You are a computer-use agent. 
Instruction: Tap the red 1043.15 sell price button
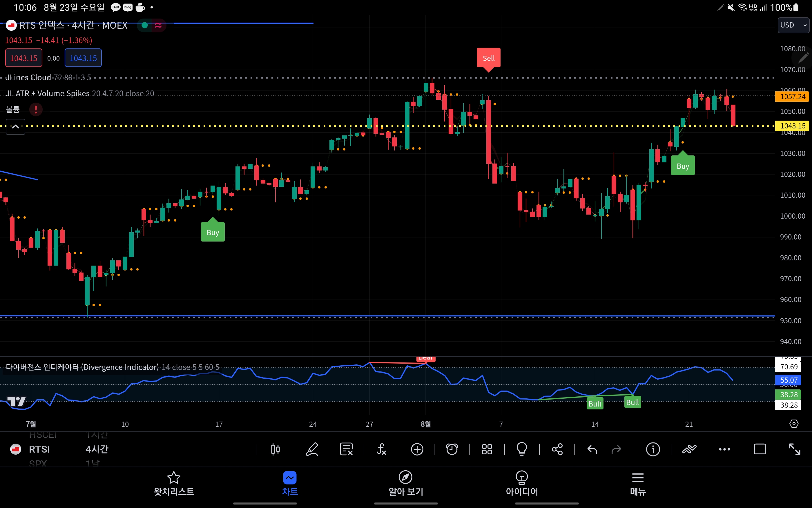tap(23, 58)
